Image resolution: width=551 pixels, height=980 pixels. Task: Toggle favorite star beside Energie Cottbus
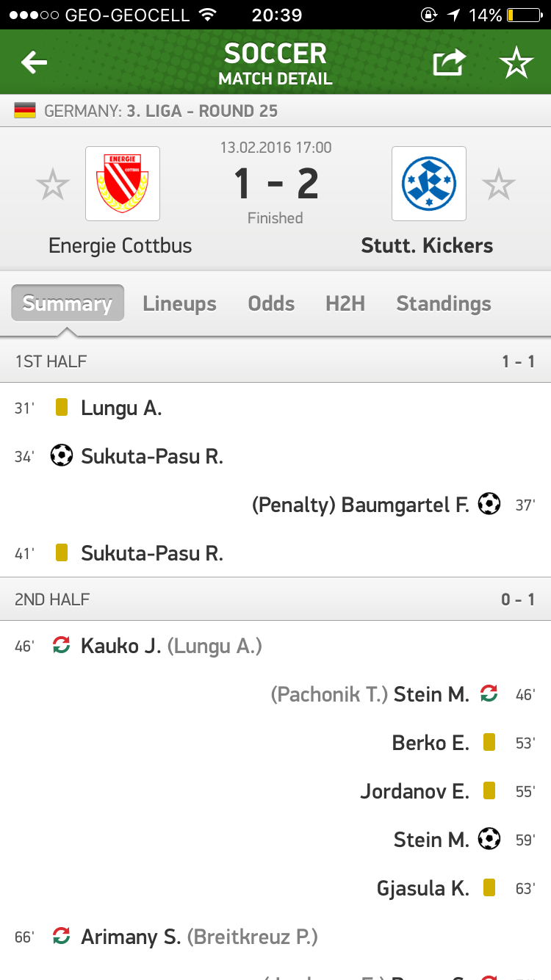[53, 184]
